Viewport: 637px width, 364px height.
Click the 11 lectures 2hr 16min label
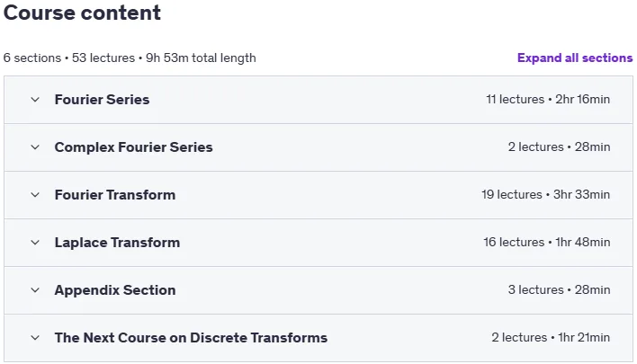point(548,100)
